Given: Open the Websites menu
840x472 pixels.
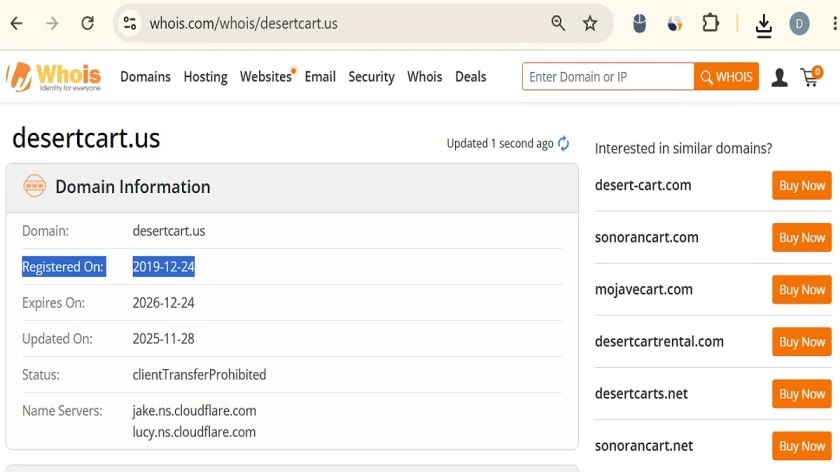Looking at the screenshot, I should (266, 77).
